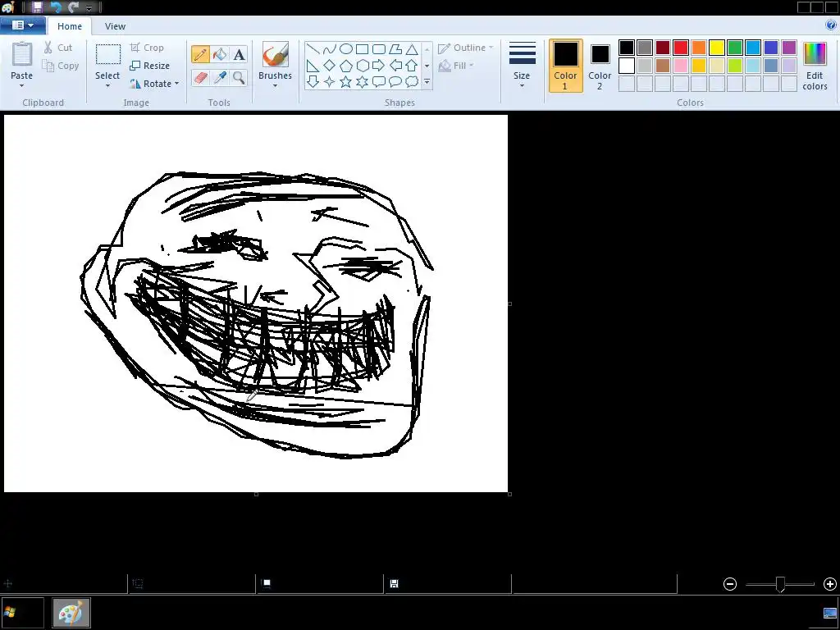This screenshot has height=630, width=840.
Task: Move the zoom level slider handle
Action: click(x=781, y=584)
